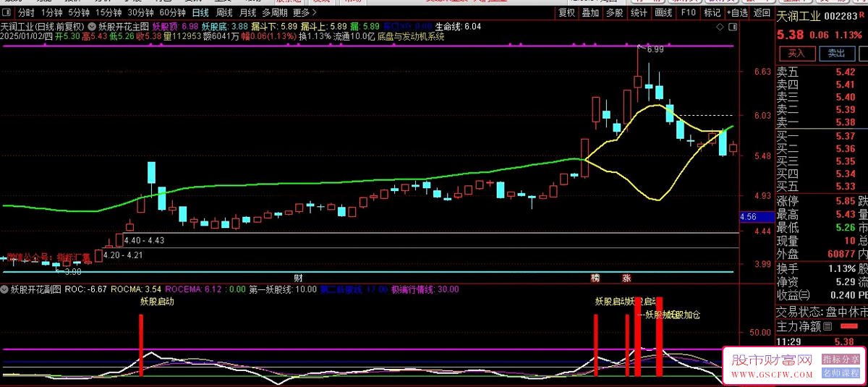Click the panel toggle icon before 分时

(x=7, y=12)
